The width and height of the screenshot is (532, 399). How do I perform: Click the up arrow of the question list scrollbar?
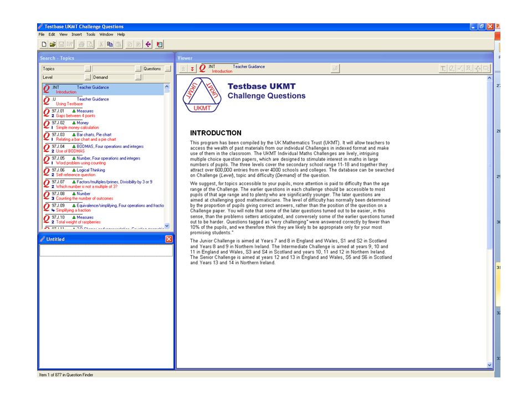tap(167, 86)
